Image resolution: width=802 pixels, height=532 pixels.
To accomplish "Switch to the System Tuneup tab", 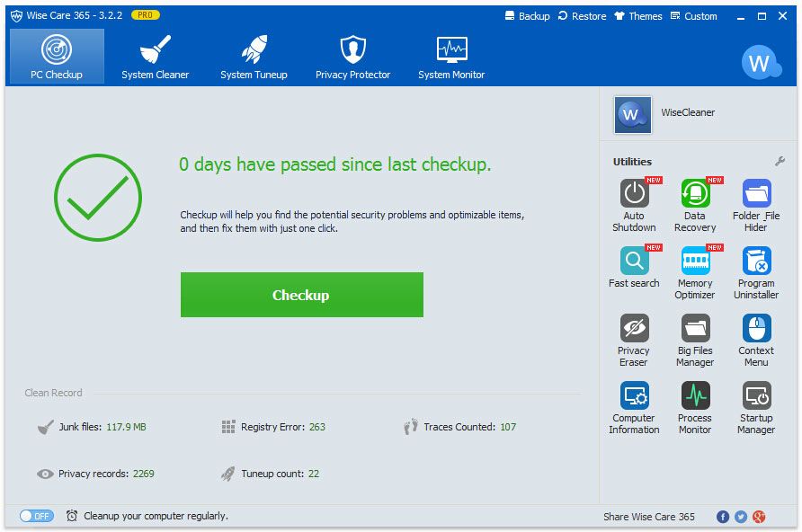I will coord(254,58).
